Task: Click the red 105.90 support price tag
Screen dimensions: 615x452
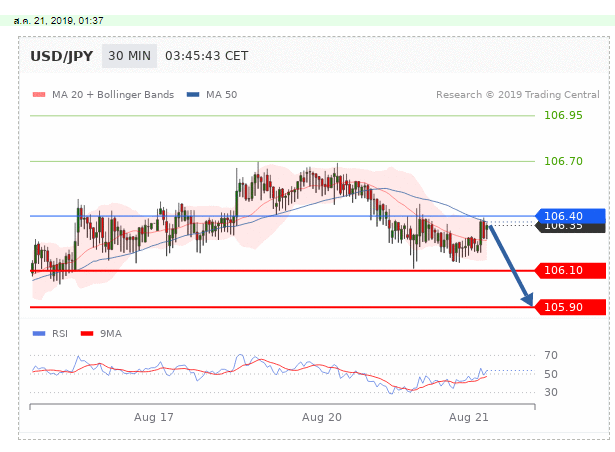Action: coord(571,307)
